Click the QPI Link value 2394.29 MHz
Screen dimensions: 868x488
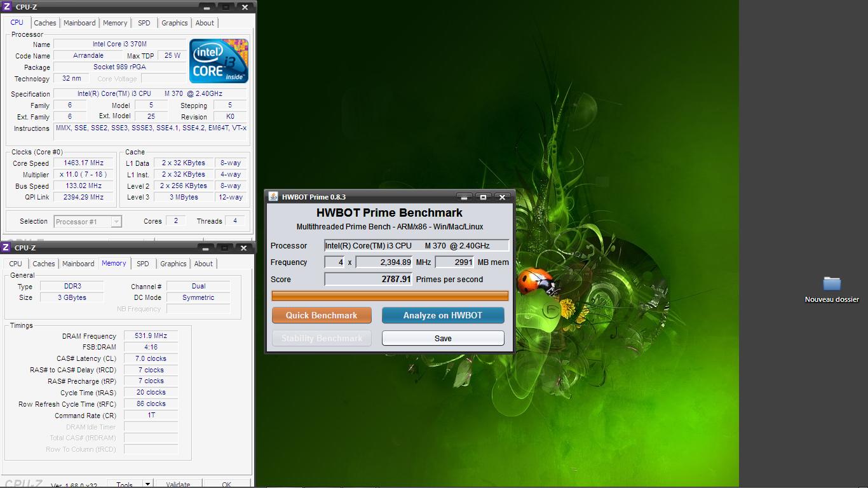83,197
